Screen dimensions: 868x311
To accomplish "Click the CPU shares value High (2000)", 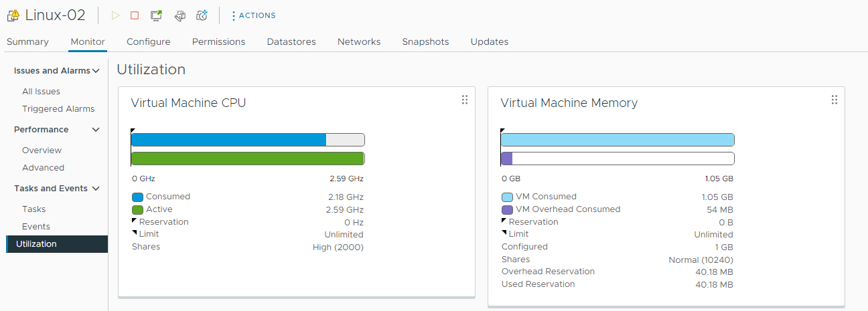I will click(x=338, y=247).
